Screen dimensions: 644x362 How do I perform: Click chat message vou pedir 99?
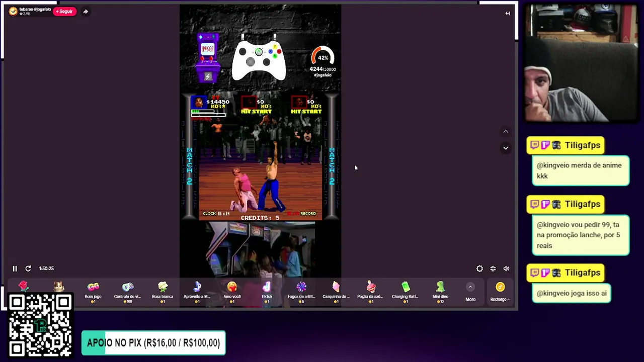(x=581, y=235)
